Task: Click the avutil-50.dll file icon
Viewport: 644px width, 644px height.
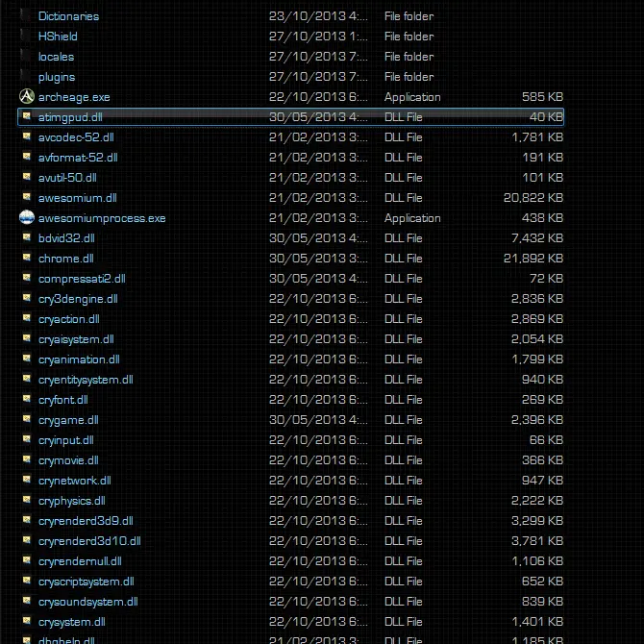Action: tap(27, 176)
